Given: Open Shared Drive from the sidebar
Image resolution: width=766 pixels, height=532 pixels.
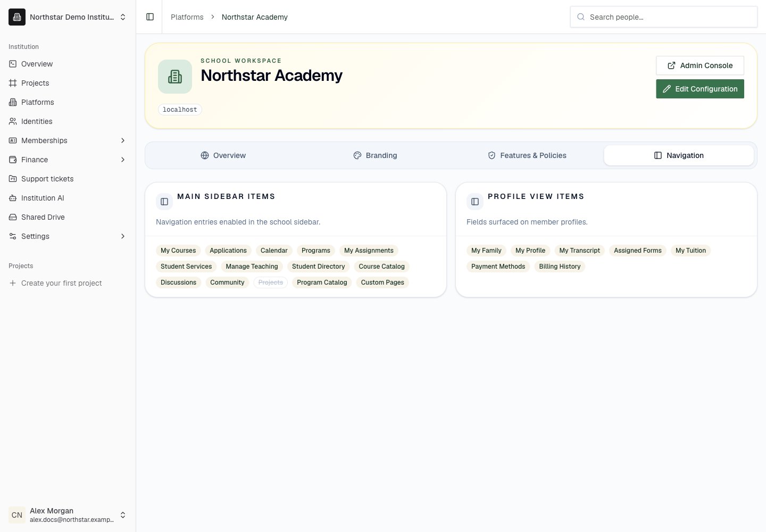Looking at the screenshot, I should (68, 217).
